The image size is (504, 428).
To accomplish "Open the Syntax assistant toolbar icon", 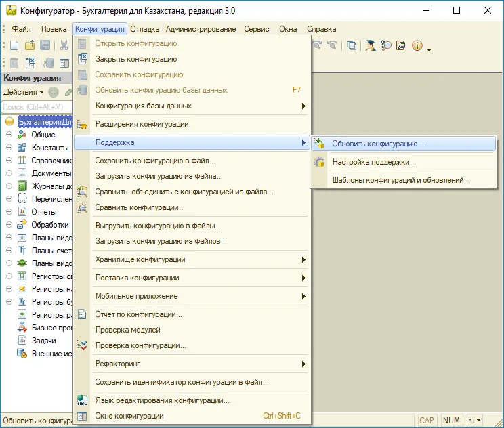I will click(x=371, y=45).
